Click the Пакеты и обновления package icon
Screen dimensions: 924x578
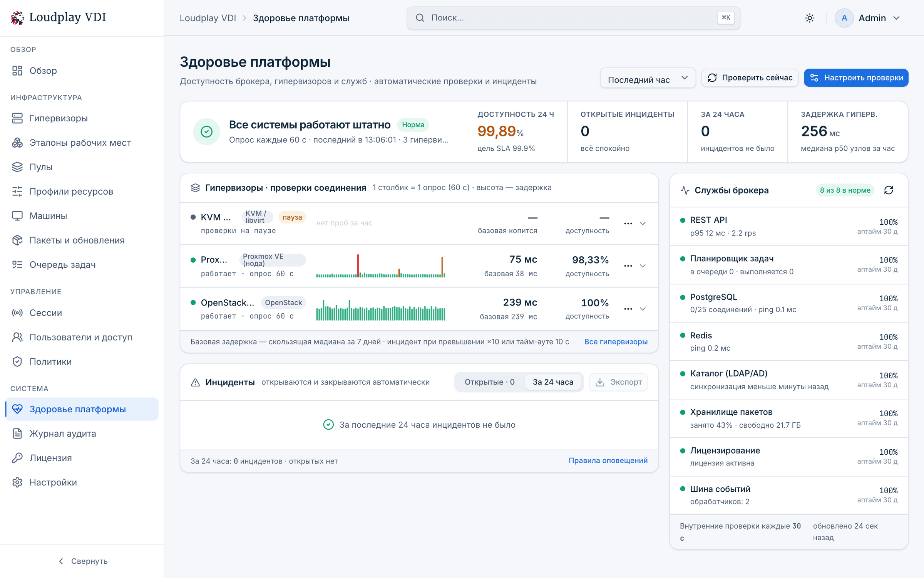click(x=17, y=240)
